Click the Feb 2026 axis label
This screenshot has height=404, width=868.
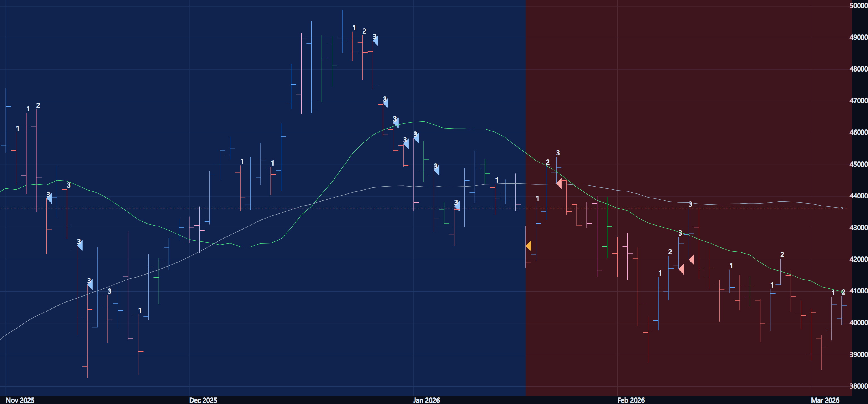point(631,400)
